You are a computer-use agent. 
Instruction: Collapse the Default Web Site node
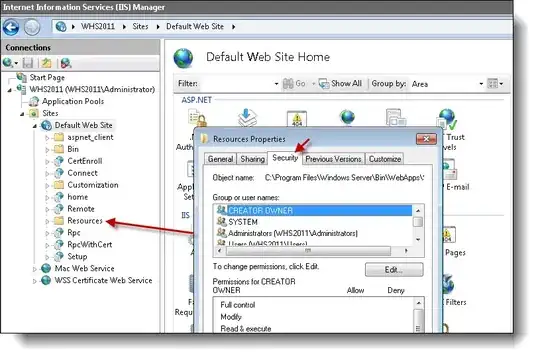(34, 126)
